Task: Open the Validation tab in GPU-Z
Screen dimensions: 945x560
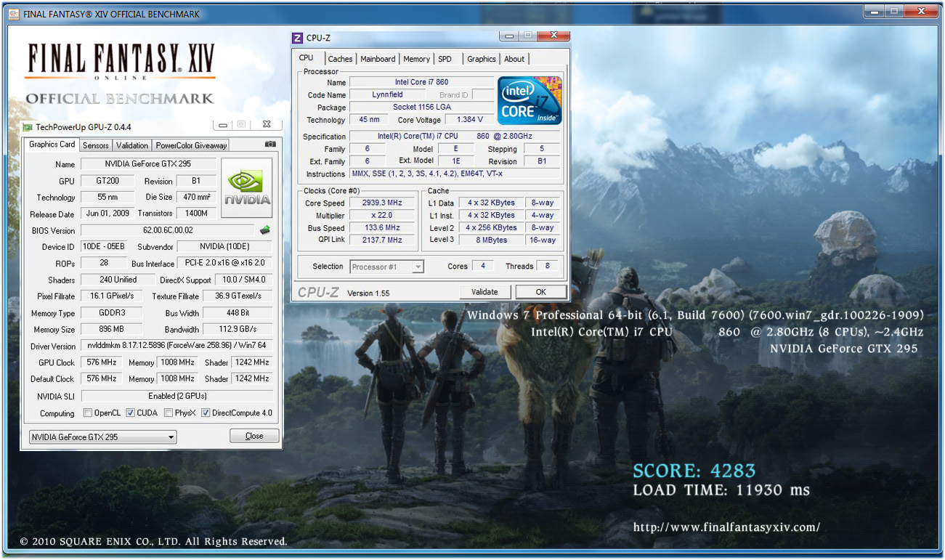Action: coord(132,145)
